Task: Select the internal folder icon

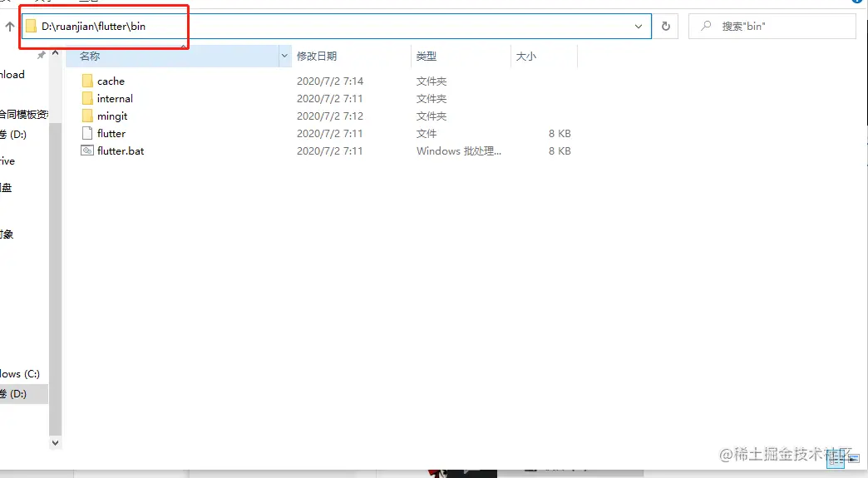Action: pyautogui.click(x=87, y=98)
